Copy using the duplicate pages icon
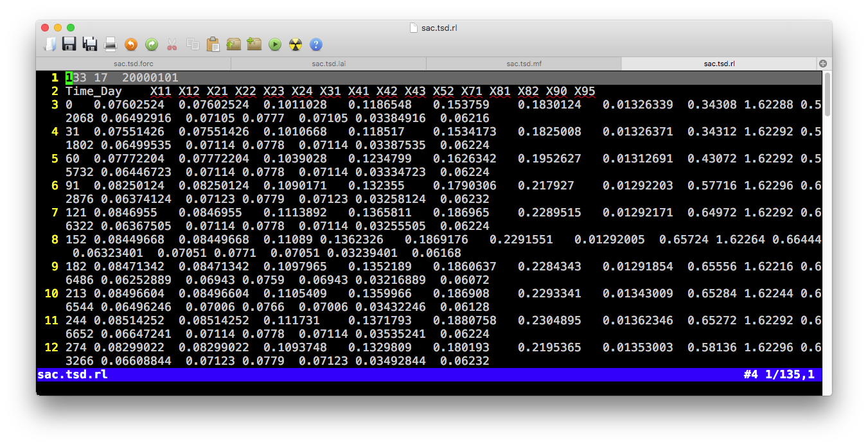 [192, 44]
